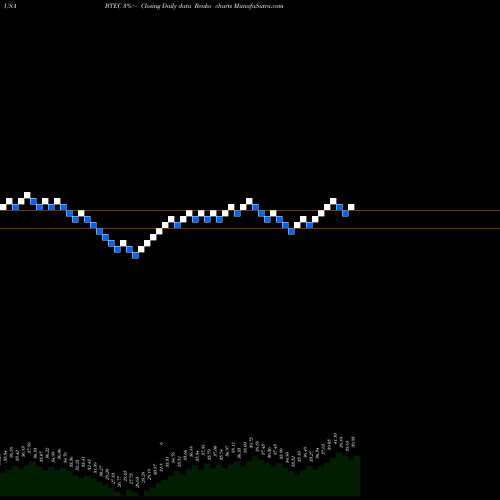500x500 pixels.
Task: Click the lower orange horizontal level line
Action: point(250,228)
